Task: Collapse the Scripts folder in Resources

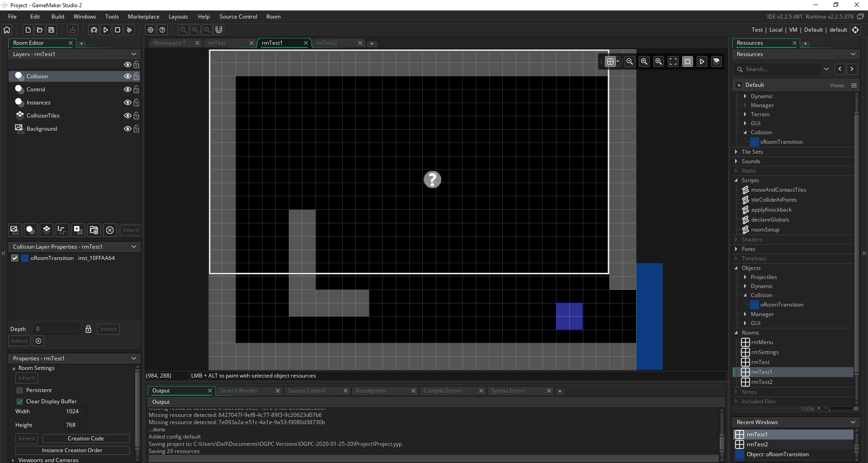Action: tap(736, 180)
